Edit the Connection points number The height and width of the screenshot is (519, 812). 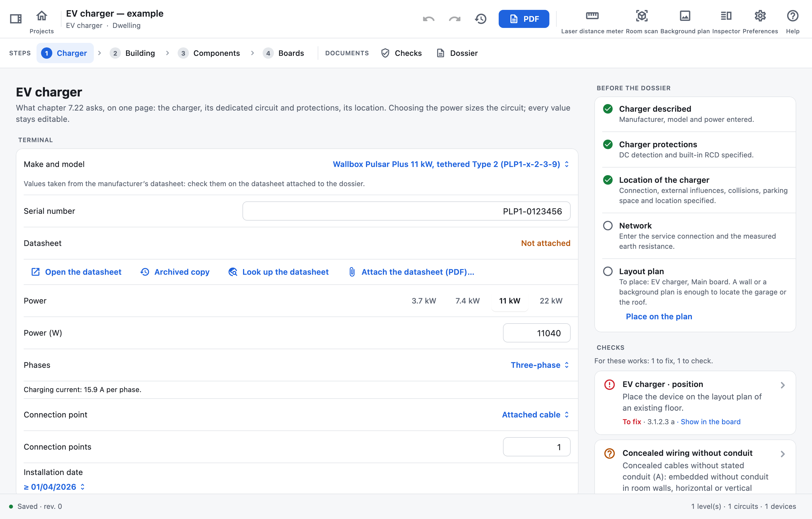tap(537, 447)
